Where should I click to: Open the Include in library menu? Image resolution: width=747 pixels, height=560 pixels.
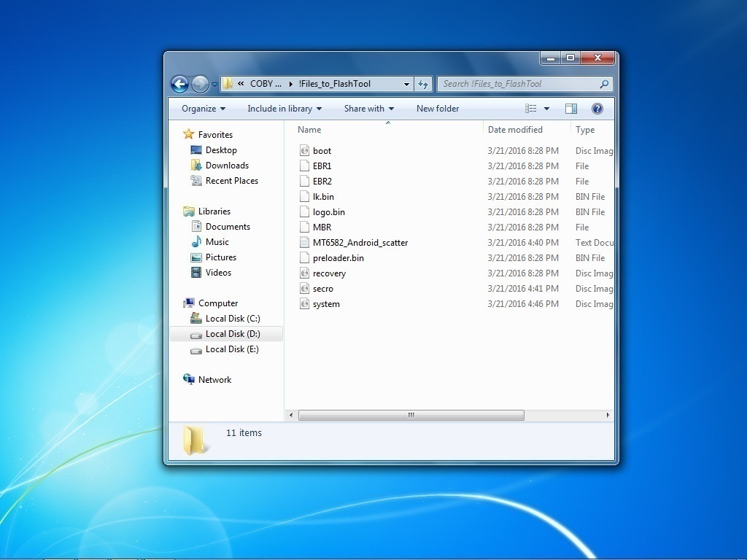pos(285,109)
